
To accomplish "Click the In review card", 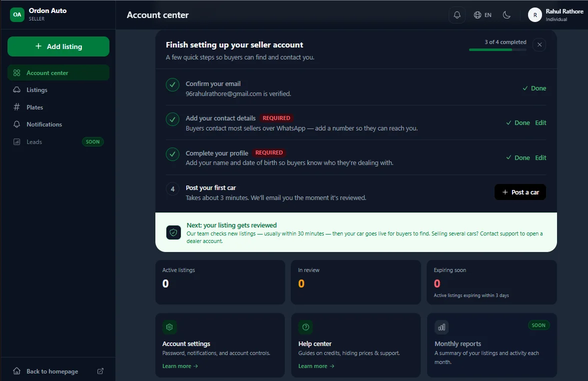I will point(356,282).
